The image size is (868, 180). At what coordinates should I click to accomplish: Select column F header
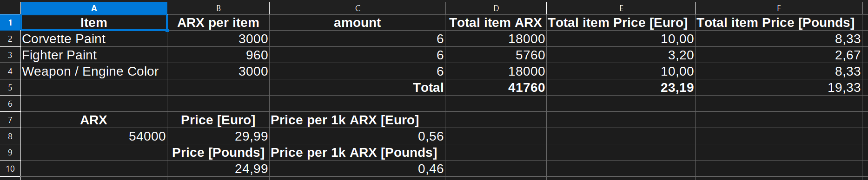click(x=779, y=8)
